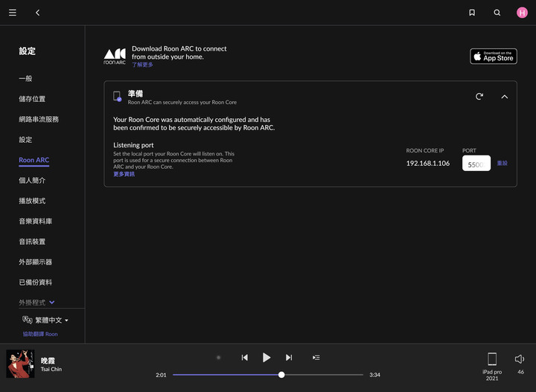
Task: Open bookmarks from the top bar
Action: point(472,13)
